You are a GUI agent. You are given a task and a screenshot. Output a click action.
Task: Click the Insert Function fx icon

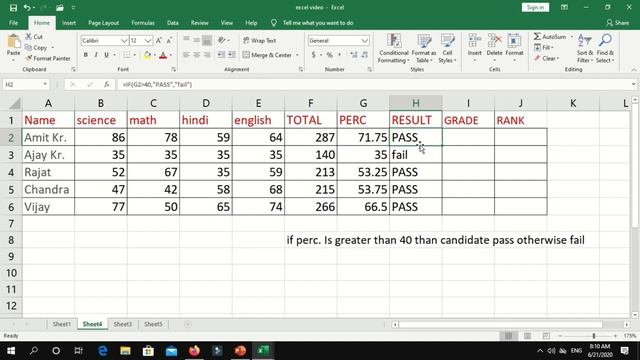(107, 84)
